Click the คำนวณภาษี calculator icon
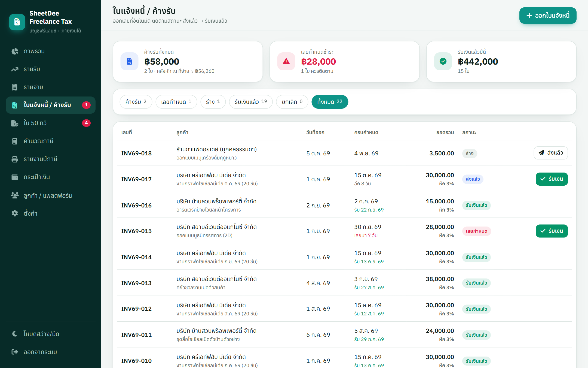Viewport: 588px width, 368px height. coord(15,141)
